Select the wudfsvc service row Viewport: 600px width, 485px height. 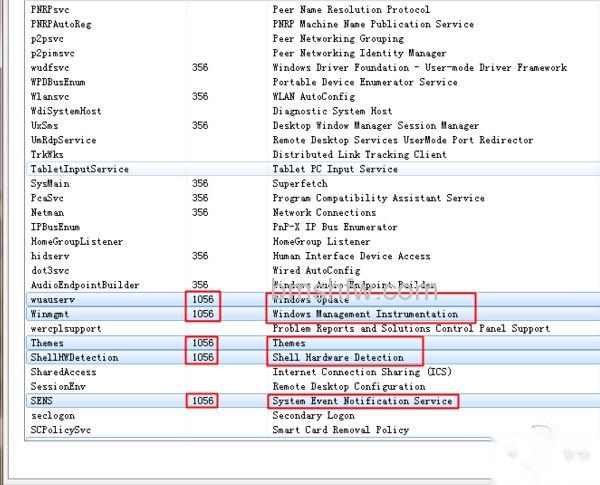pos(313,68)
